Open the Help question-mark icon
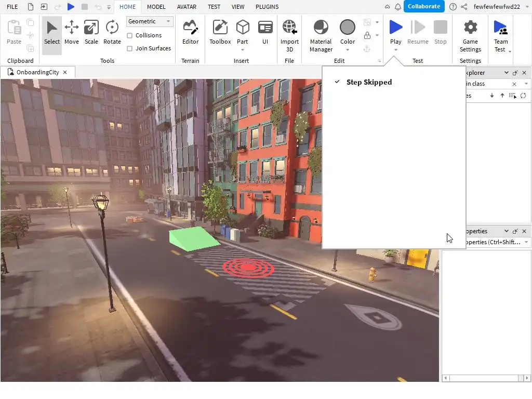 coord(453,7)
